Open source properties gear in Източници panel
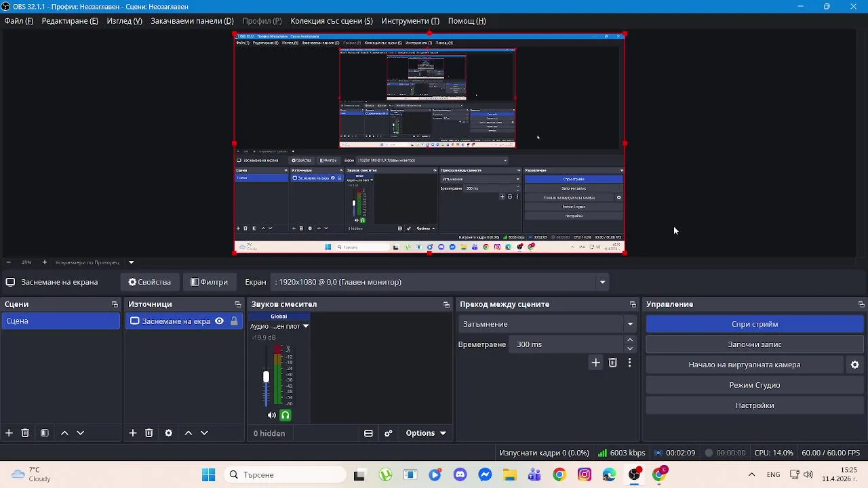The image size is (868, 488). [x=169, y=433]
